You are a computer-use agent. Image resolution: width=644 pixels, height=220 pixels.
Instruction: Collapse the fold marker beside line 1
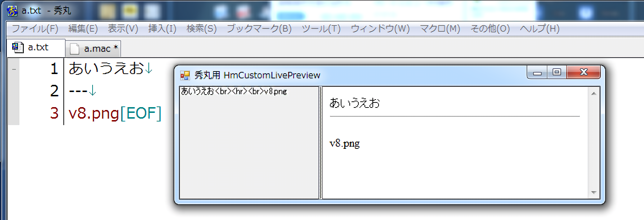click(14, 69)
